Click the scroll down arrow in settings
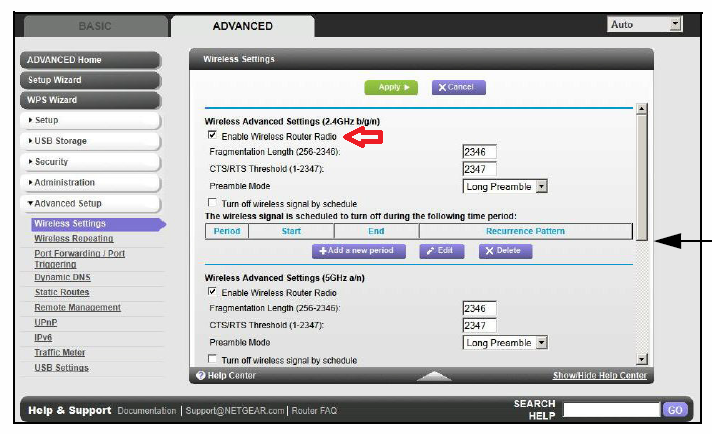 pyautogui.click(x=641, y=358)
